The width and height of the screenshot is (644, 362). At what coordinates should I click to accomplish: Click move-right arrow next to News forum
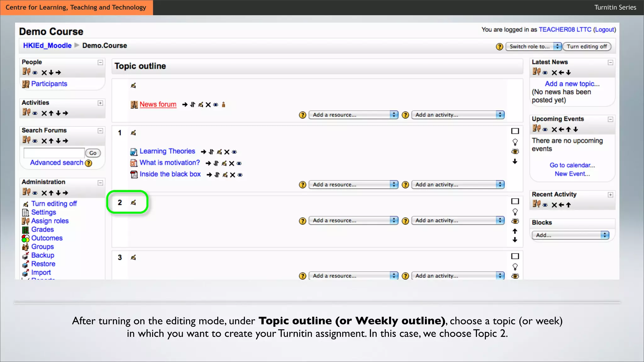[x=185, y=105]
